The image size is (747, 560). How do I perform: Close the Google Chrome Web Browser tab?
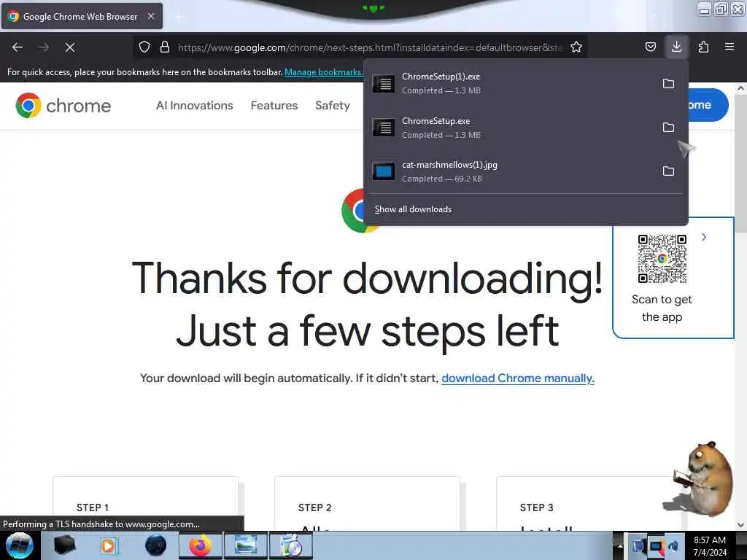pos(151,16)
